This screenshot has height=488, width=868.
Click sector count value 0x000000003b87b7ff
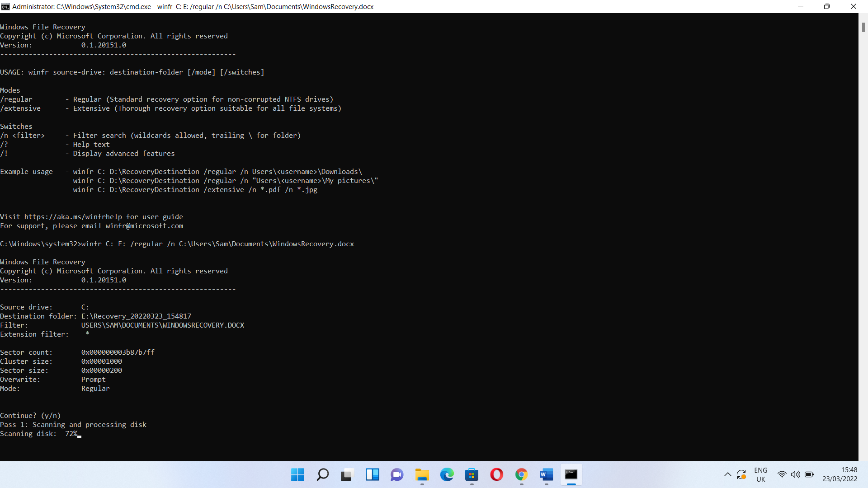118,352
